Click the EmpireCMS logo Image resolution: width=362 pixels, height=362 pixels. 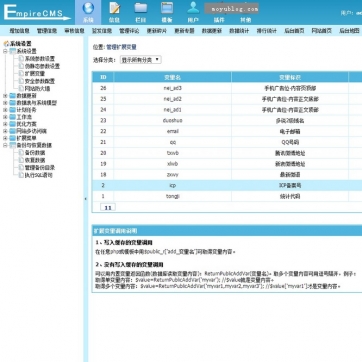(x=36, y=12)
